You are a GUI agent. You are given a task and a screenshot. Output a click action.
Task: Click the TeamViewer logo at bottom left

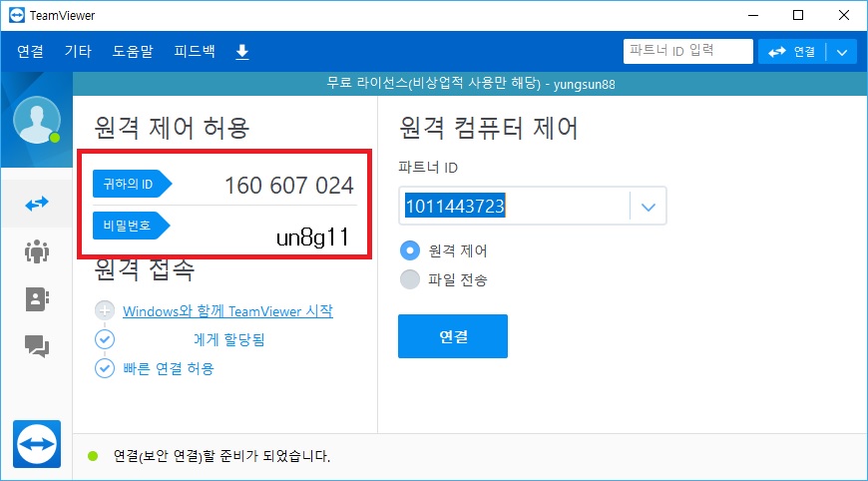pyautogui.click(x=37, y=444)
